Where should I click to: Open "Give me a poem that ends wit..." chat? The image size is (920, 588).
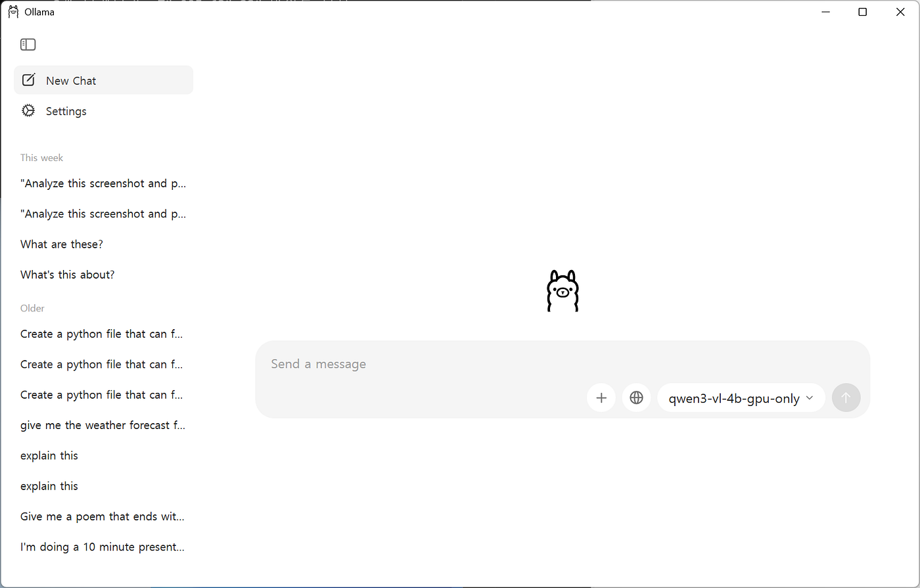pos(103,516)
